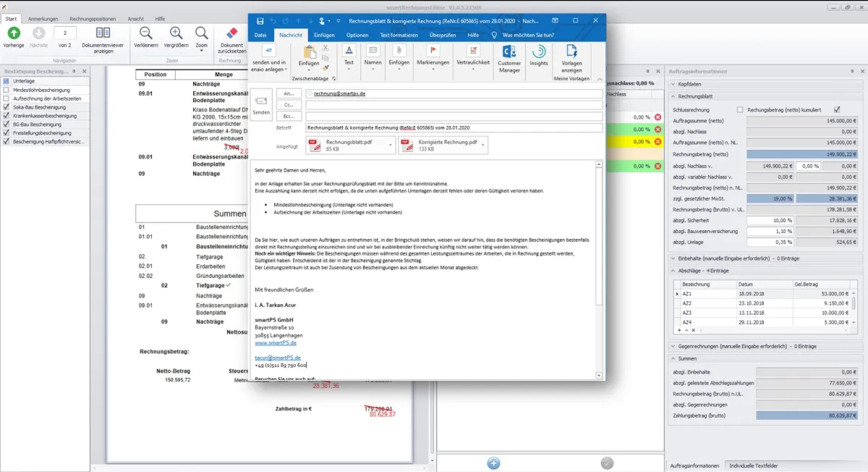Click the Betreff subject input field
The height and width of the screenshot is (472, 868).
pos(454,128)
